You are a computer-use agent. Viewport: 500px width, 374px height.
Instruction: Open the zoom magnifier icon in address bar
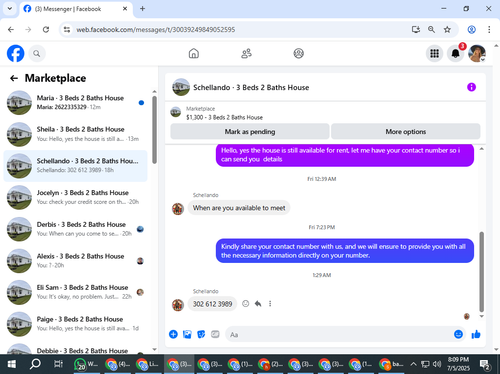(431, 30)
